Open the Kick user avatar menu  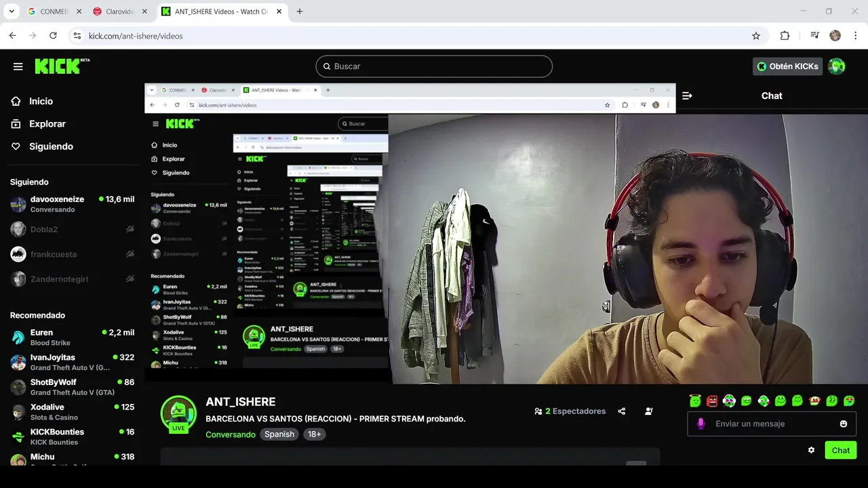click(837, 66)
